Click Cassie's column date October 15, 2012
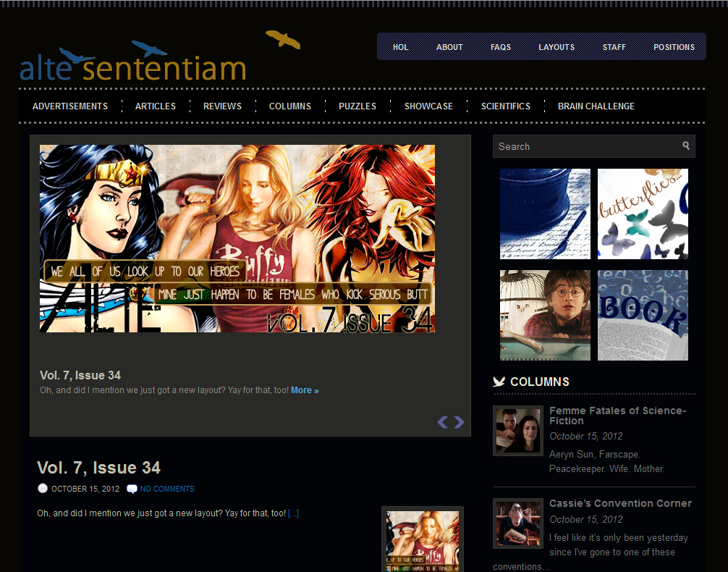 pyautogui.click(x=586, y=519)
